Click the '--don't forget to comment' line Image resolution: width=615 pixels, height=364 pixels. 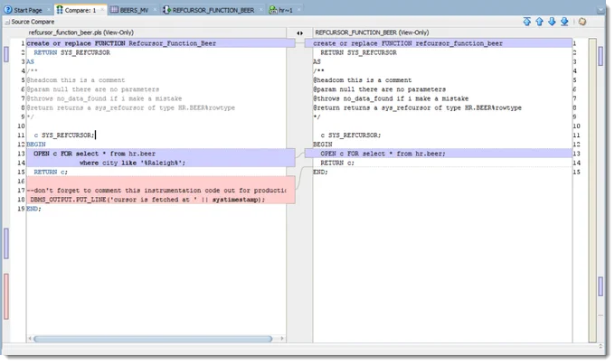click(x=156, y=191)
